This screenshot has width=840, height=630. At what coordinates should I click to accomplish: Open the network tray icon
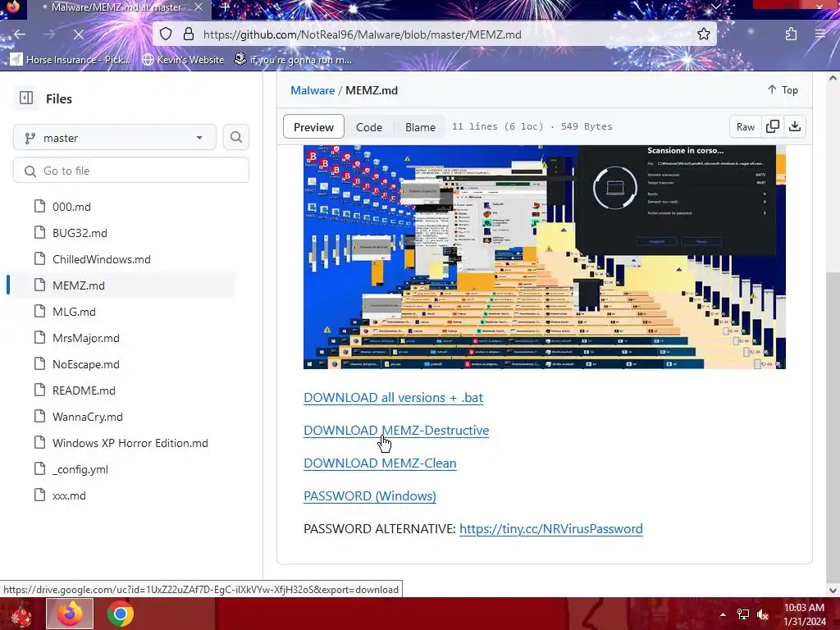743,614
